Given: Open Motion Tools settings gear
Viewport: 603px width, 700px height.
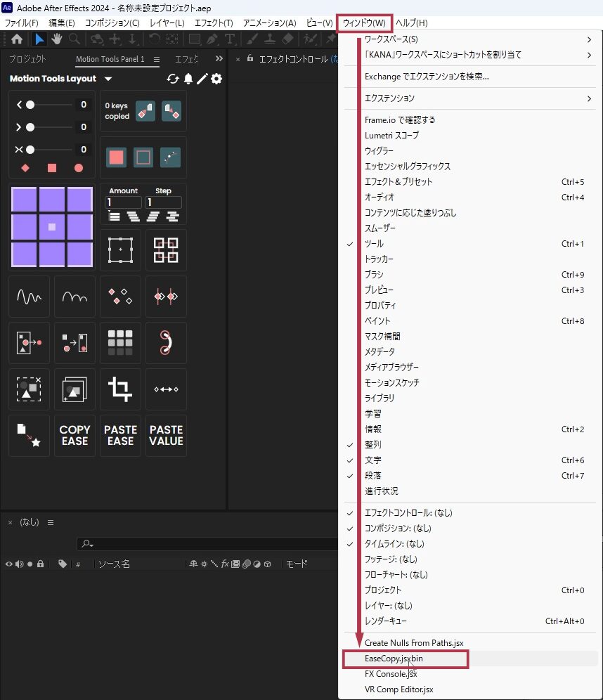Looking at the screenshot, I should click(216, 79).
